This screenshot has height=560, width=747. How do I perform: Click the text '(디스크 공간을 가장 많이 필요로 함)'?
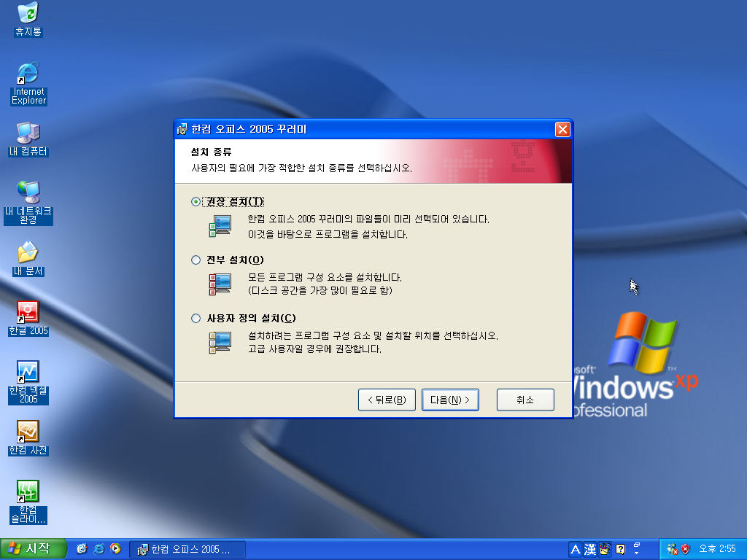320,290
